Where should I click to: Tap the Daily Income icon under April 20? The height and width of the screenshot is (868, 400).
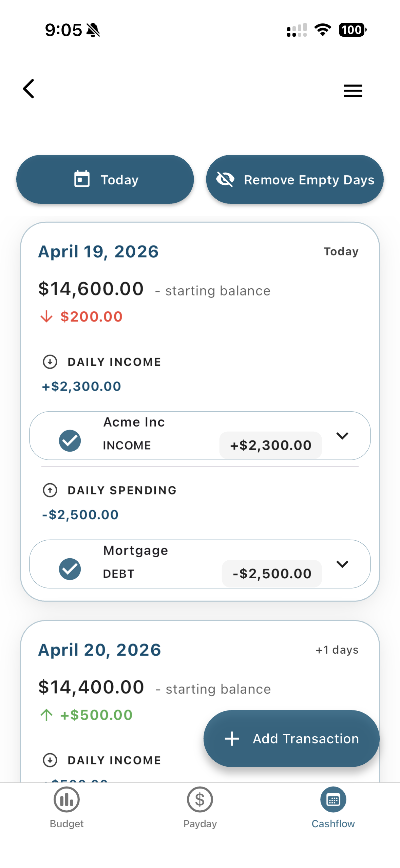click(x=50, y=760)
